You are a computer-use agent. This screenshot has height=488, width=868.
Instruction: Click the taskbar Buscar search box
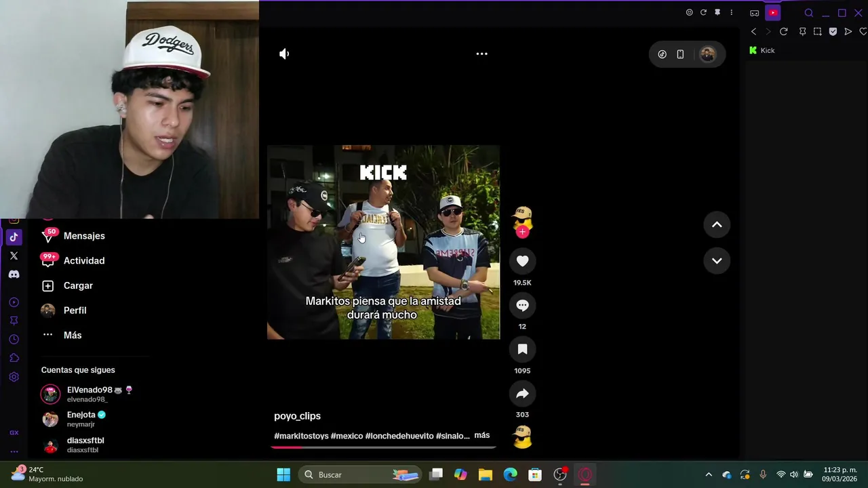[361, 474]
